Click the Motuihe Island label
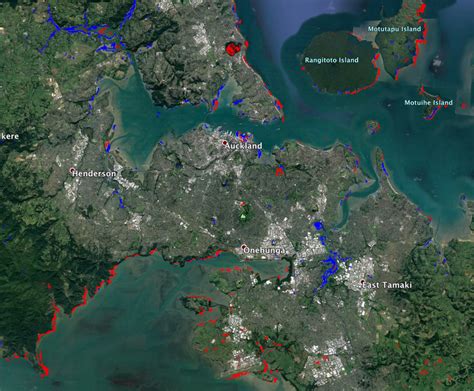Image resolution: width=474 pixels, height=391 pixels. [x=428, y=103]
